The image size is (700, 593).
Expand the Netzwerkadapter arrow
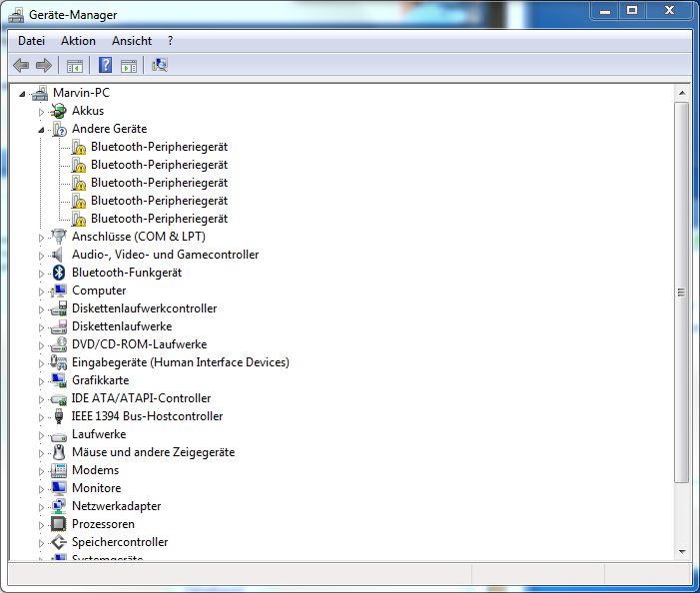[41, 507]
